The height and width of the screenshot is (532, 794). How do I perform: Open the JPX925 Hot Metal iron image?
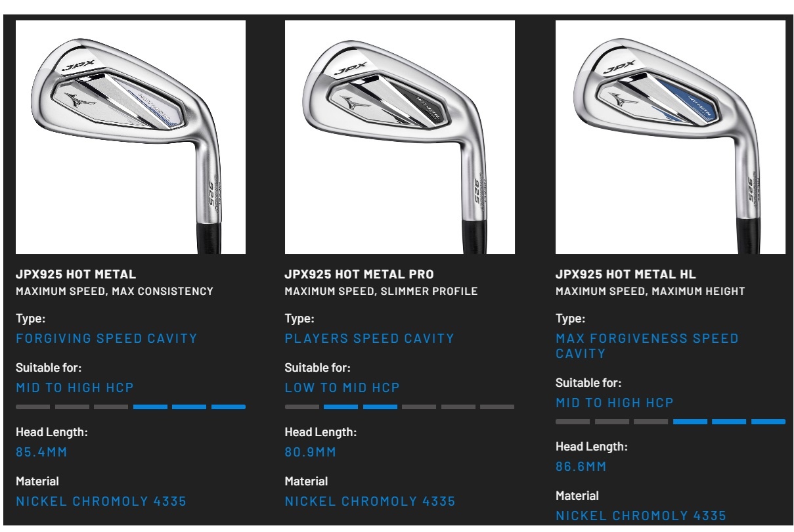(131, 137)
